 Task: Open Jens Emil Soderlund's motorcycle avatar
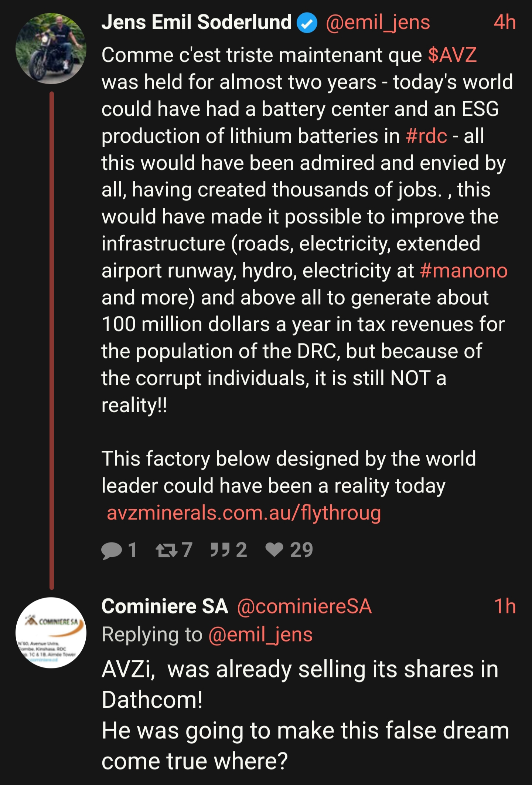point(51,48)
